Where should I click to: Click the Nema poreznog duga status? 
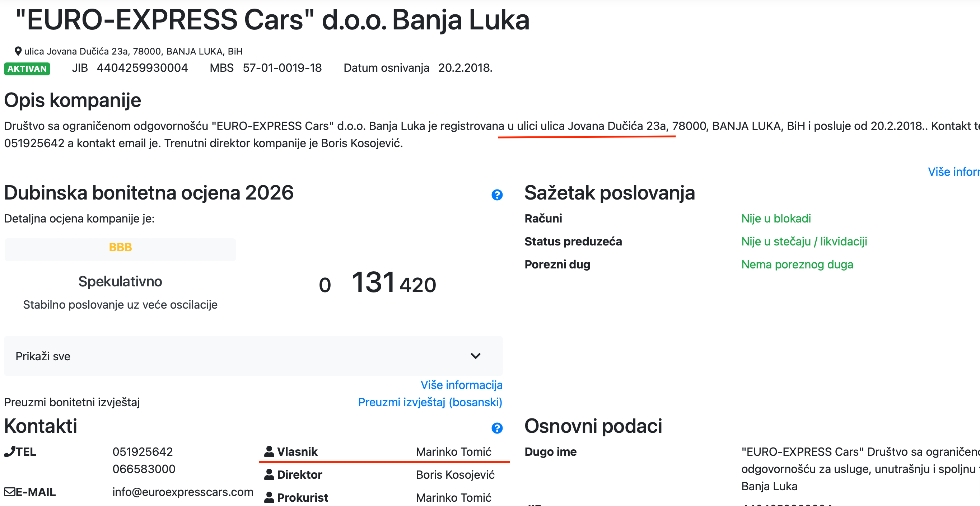(x=797, y=264)
